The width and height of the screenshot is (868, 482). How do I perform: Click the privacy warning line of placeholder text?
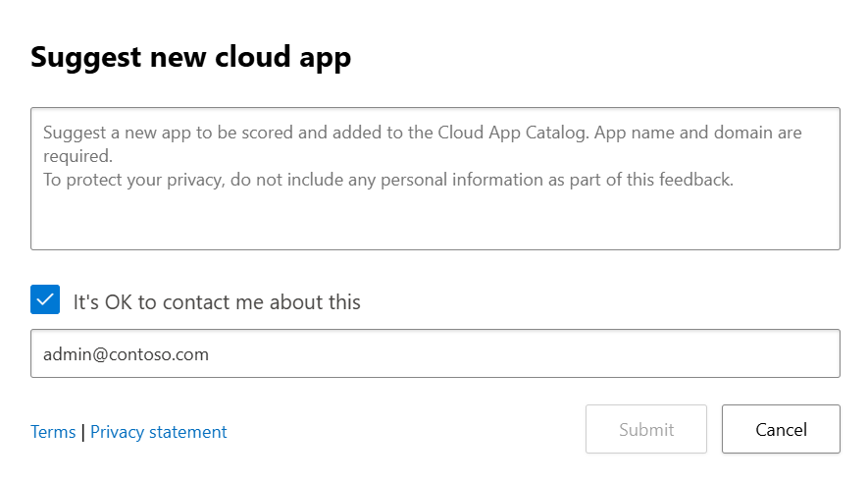coord(387,181)
